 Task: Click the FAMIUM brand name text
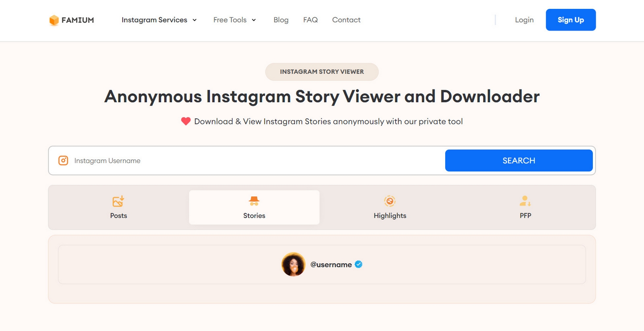(x=78, y=20)
